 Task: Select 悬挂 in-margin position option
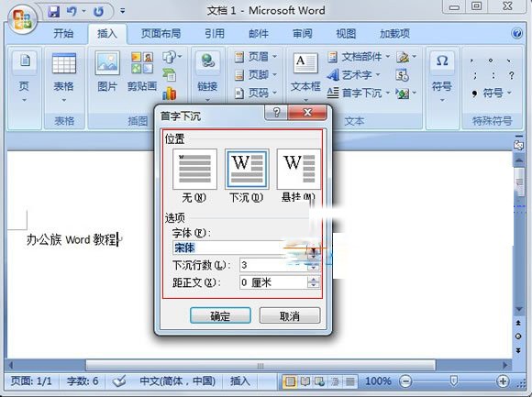pyautogui.click(x=299, y=170)
